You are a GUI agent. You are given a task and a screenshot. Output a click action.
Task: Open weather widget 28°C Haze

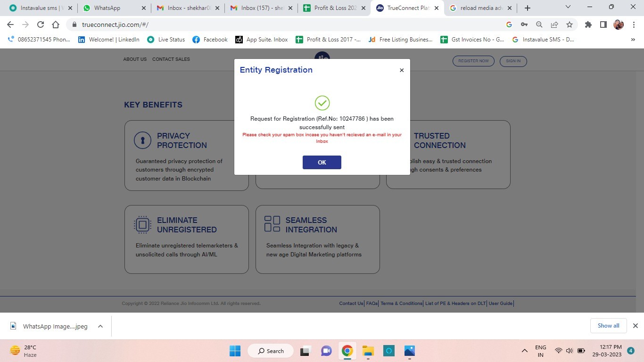24,351
